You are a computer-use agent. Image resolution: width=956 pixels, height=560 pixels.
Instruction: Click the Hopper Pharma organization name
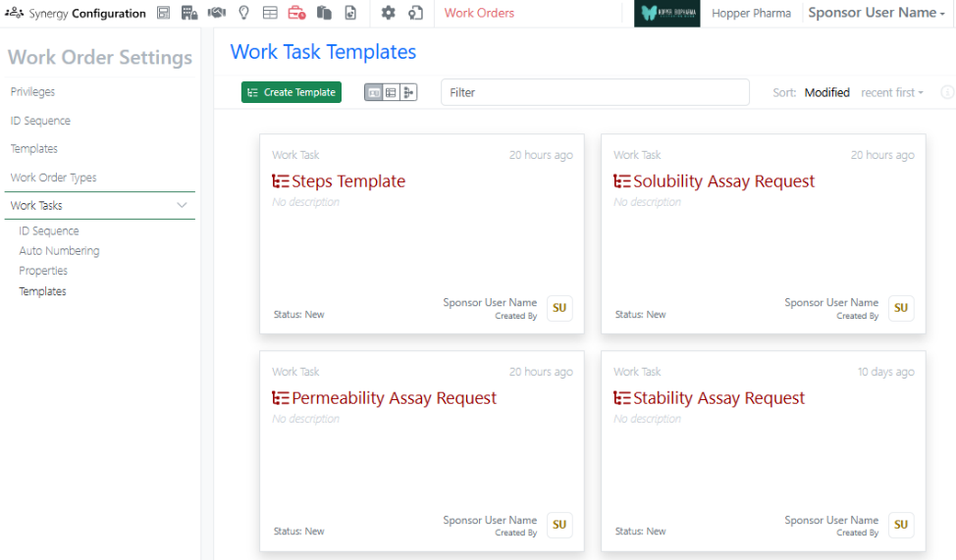pyautogui.click(x=751, y=14)
